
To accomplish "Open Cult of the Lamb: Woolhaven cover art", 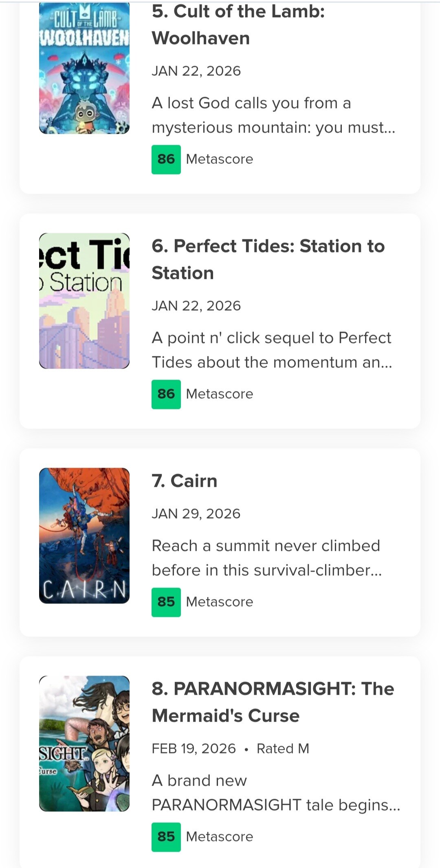I will (84, 68).
